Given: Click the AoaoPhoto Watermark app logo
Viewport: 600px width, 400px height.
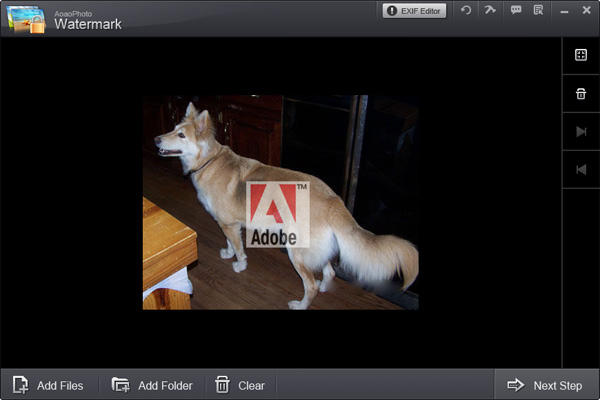Looking at the screenshot, I should click(x=26, y=19).
